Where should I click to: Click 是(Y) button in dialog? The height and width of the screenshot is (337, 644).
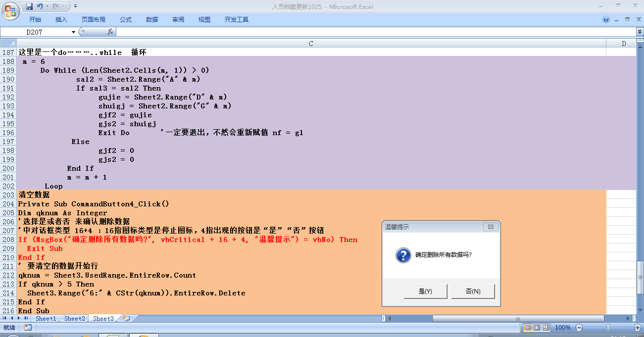tap(425, 291)
